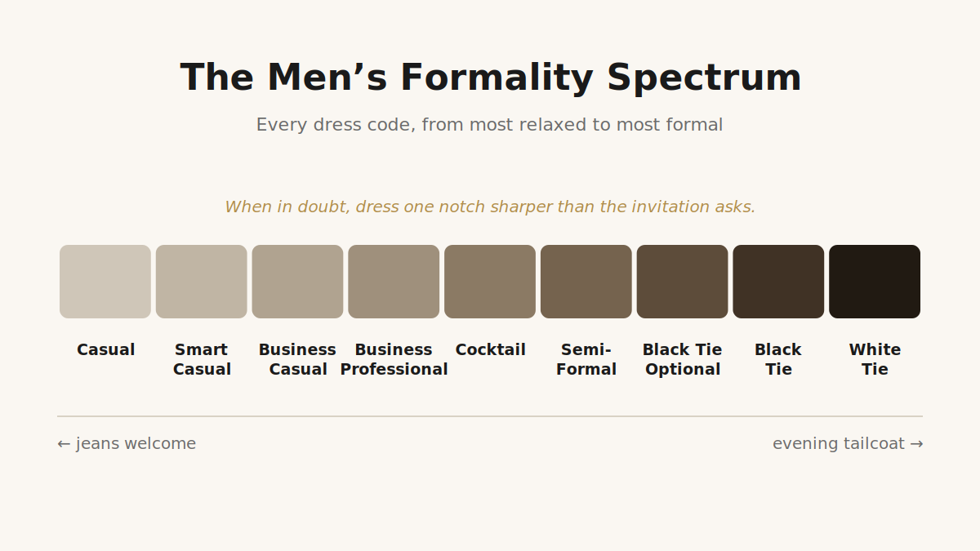Viewport: 980px width, 551px height.
Task: Click The Men's Formality Spectrum heading
Action: pyautogui.click(x=491, y=78)
